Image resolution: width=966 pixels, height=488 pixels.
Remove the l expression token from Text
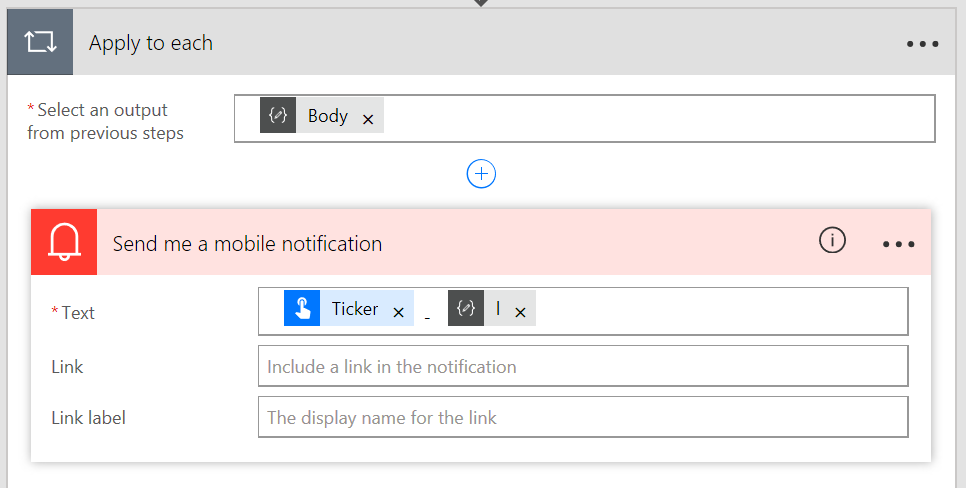tap(520, 312)
